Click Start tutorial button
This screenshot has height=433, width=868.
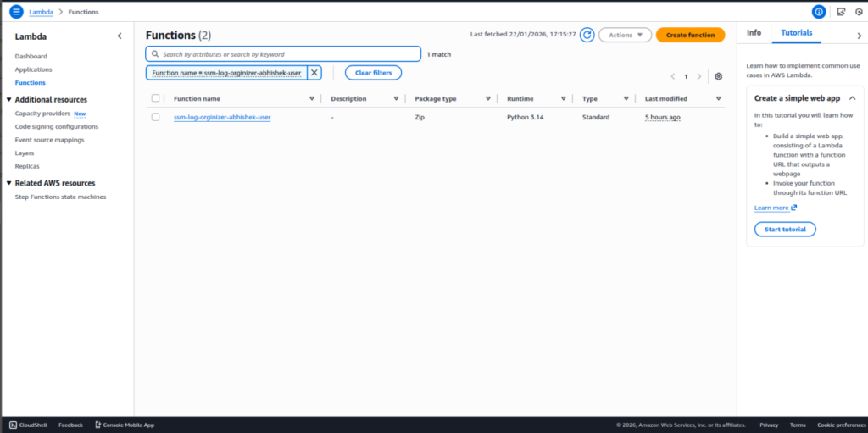785,230
